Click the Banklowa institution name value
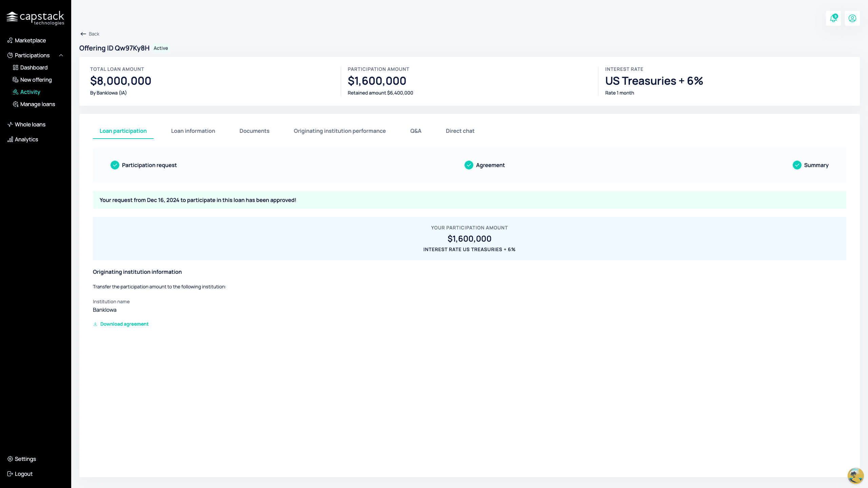Image resolution: width=868 pixels, height=488 pixels. (x=104, y=310)
